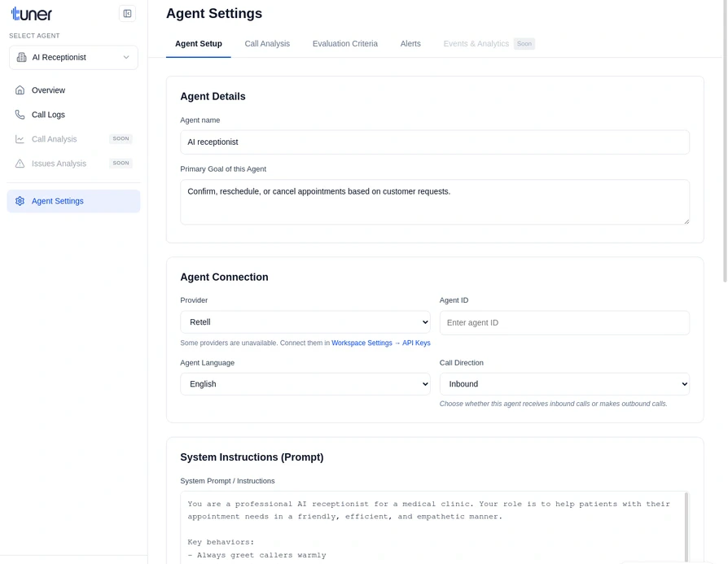This screenshot has width=728, height=564.
Task: Switch to the Alerts tab
Action: [x=410, y=44]
